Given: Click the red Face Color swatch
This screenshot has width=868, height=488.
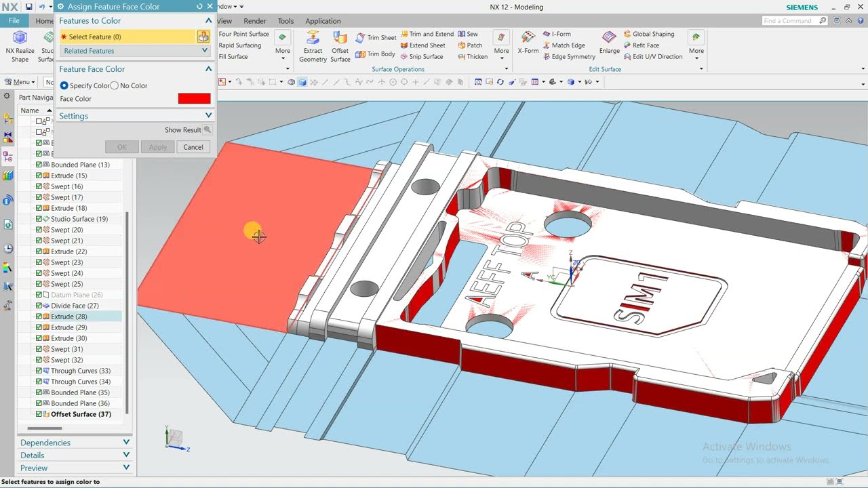Looking at the screenshot, I should [194, 98].
